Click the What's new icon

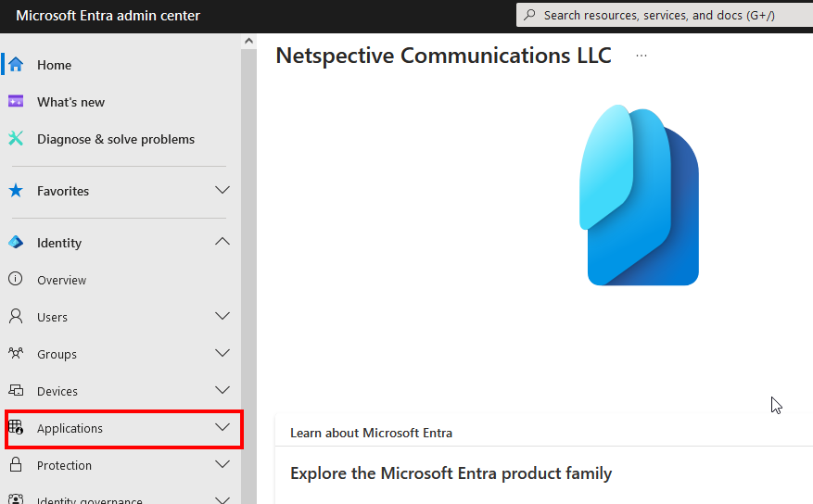pyautogui.click(x=16, y=102)
